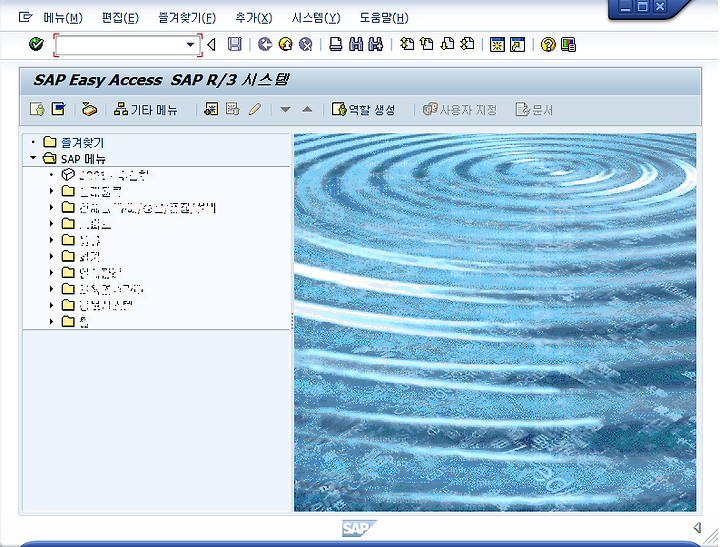Go to Next Page icon
This screenshot has width=720, height=547.
(x=447, y=45)
